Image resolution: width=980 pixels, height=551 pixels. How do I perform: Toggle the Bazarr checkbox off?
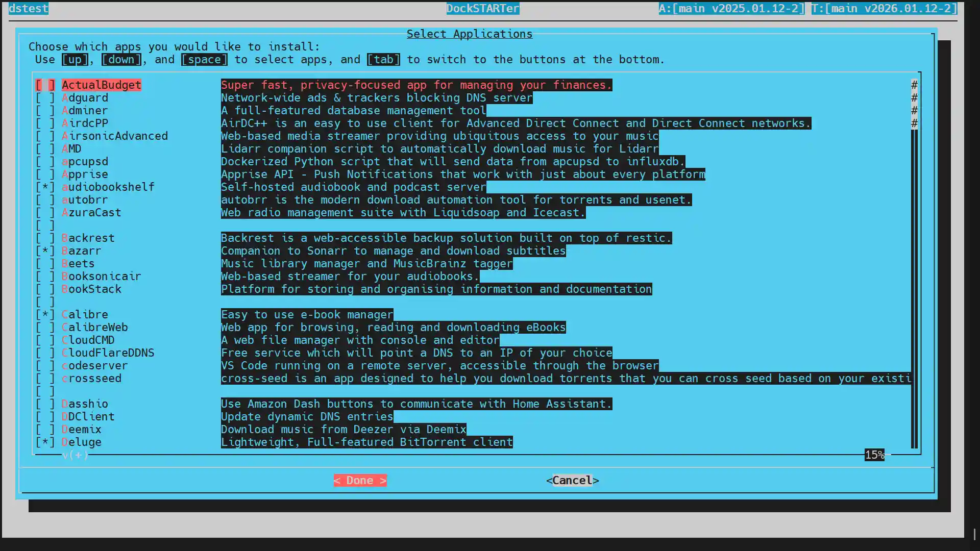pyautogui.click(x=45, y=251)
